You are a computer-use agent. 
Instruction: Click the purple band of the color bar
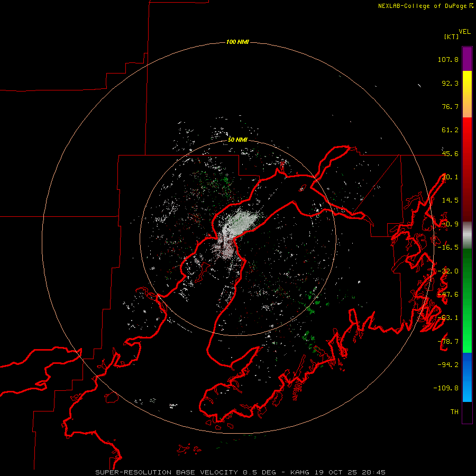[x=467, y=59]
